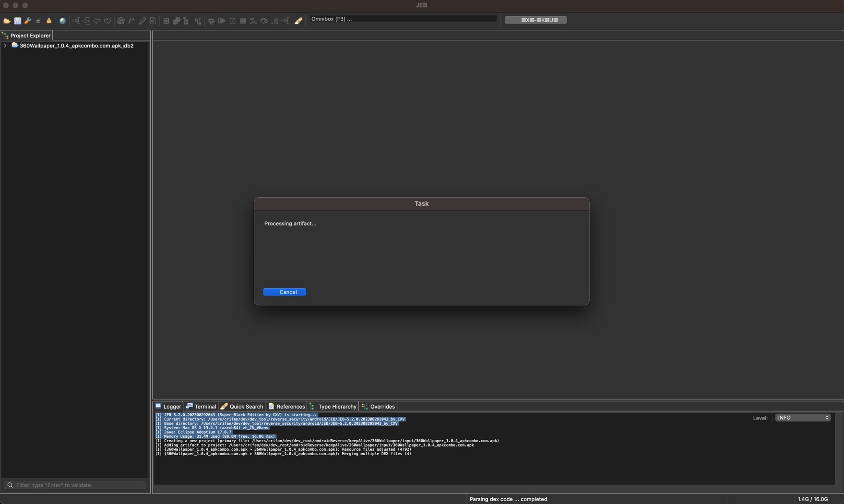The image size is (844, 504).
Task: Click the pause debugging icon
Action: pos(232,21)
